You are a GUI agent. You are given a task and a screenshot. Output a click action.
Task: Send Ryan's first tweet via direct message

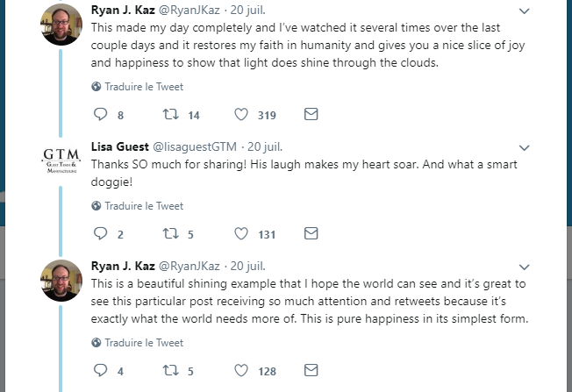point(310,115)
